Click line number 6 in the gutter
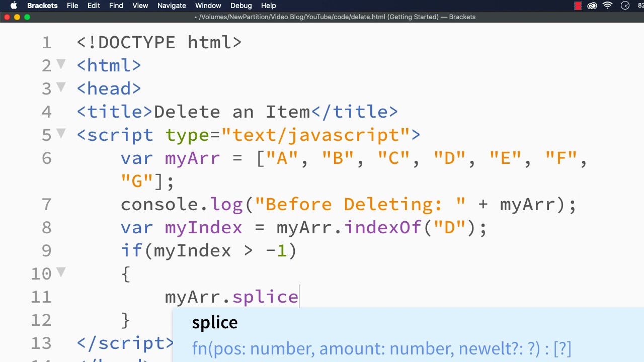This screenshot has height=362, width=644. pos(47,158)
